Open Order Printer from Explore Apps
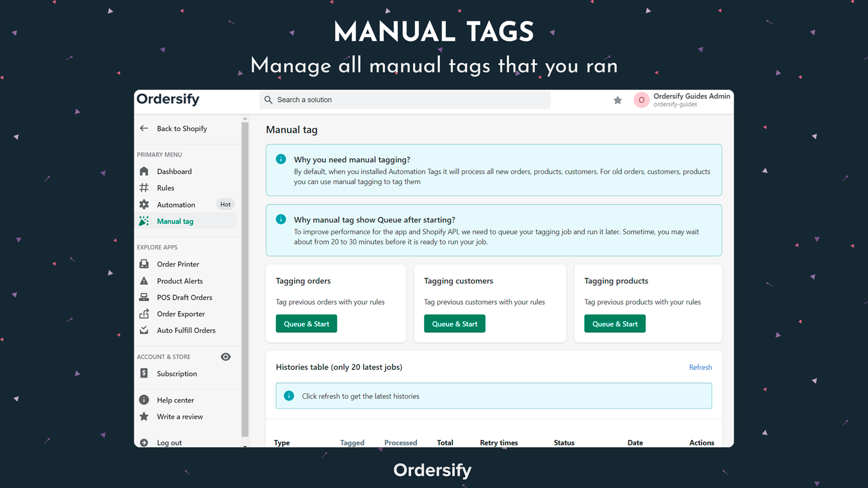This screenshot has height=488, width=868. (x=177, y=264)
